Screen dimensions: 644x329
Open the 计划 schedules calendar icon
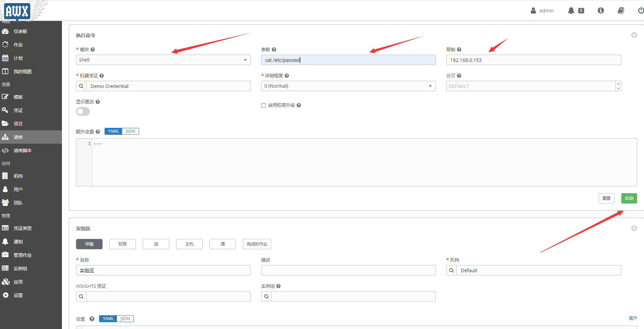[6, 58]
